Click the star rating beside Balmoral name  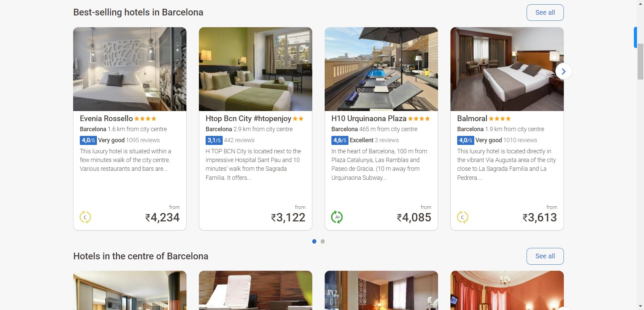(500, 119)
